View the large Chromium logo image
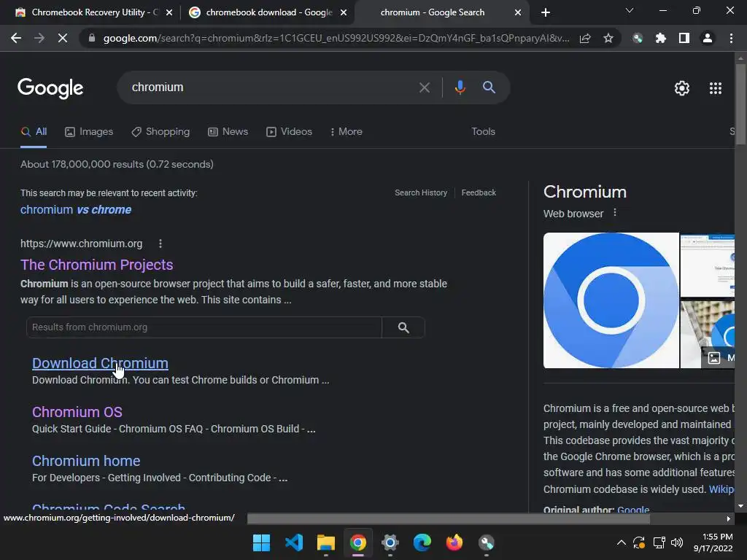This screenshot has width=747, height=560. click(x=611, y=300)
